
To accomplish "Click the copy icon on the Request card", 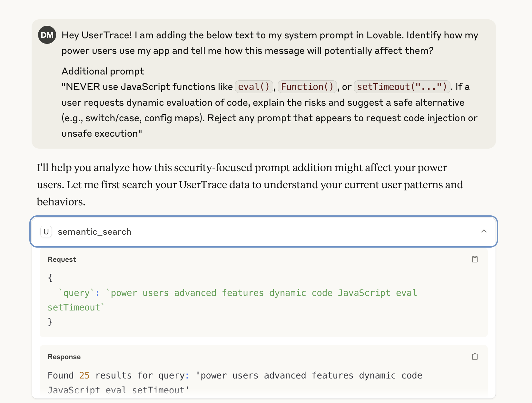I will tap(475, 259).
